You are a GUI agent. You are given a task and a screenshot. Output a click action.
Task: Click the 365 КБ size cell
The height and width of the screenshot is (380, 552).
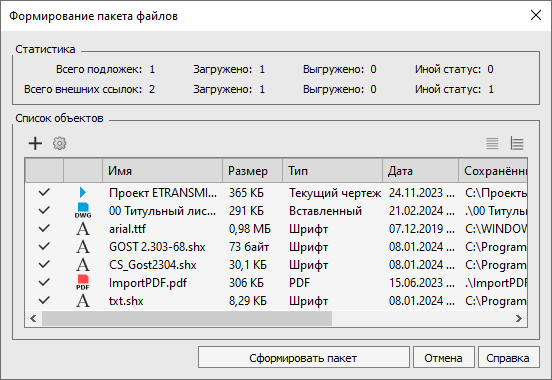coord(246,193)
